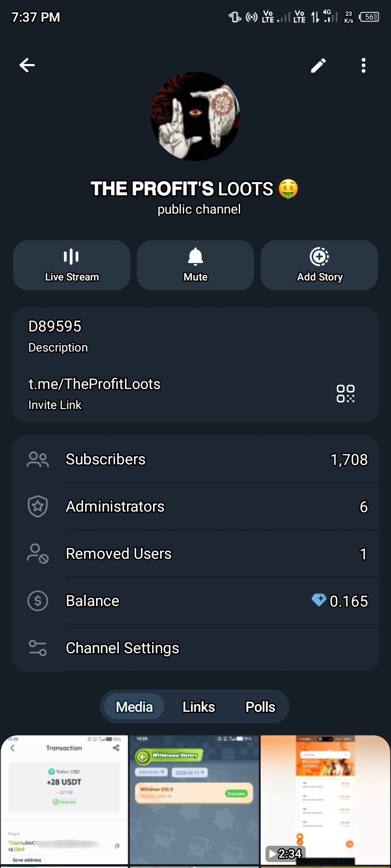The width and height of the screenshot is (391, 868).
Task: Tap the back arrow icon
Action: pos(27,66)
